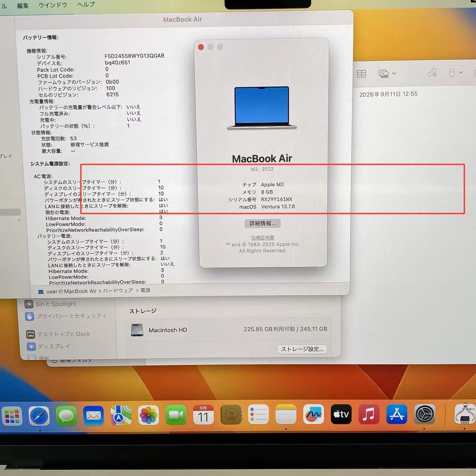This screenshot has height=476, width=476.
Task: Open the Music app in Dock
Action: click(368, 414)
